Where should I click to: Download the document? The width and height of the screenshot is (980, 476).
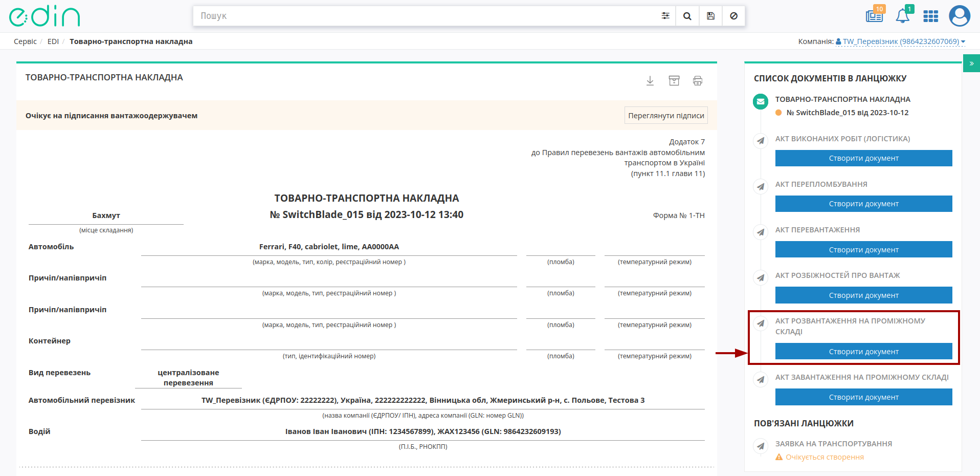coord(650,81)
